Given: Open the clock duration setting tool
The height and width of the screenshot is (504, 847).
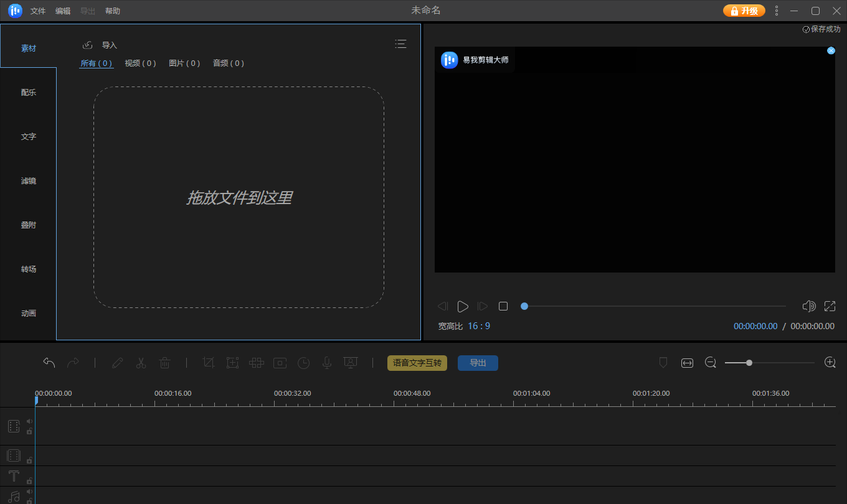Looking at the screenshot, I should click(303, 363).
